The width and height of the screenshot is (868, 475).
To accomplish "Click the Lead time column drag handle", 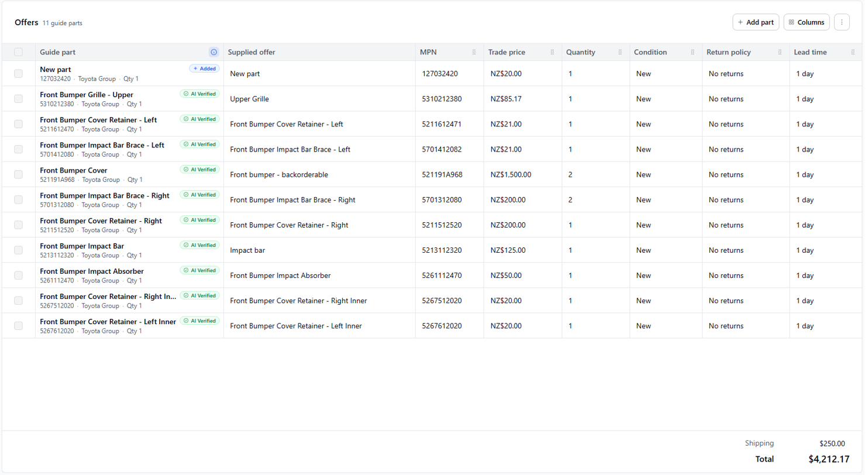I will coord(853,52).
